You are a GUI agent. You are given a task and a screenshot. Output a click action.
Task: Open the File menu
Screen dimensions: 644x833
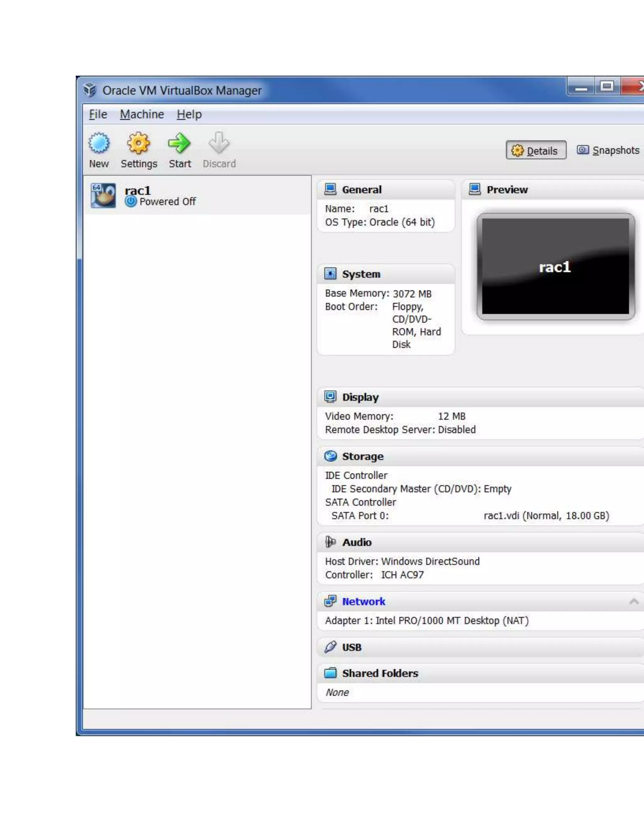point(98,114)
